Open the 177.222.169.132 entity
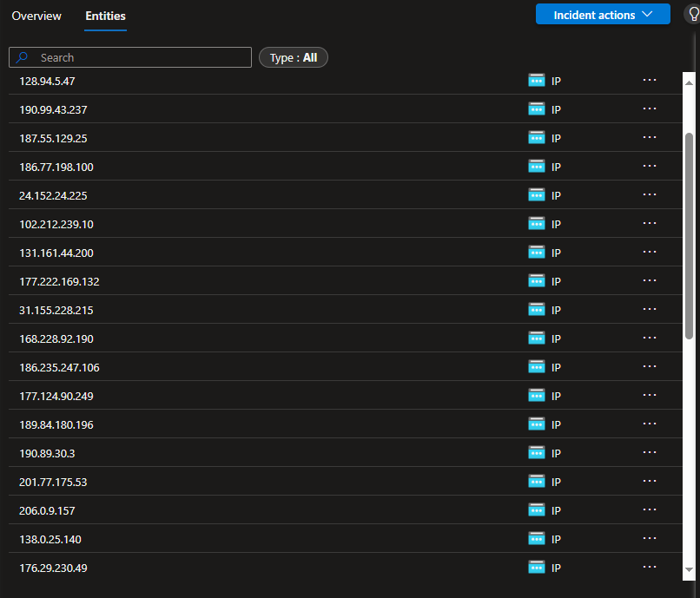This screenshot has width=700, height=598. coord(59,281)
